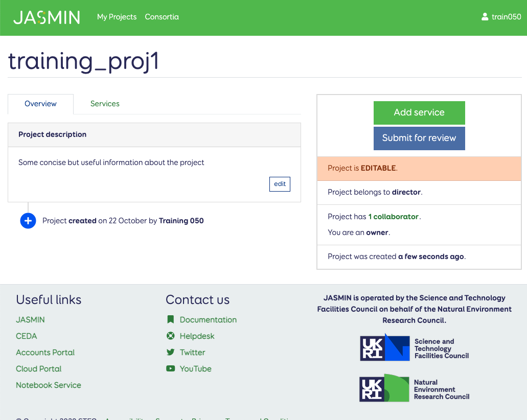
Task: Click the user profile icon
Action: [x=485, y=17]
